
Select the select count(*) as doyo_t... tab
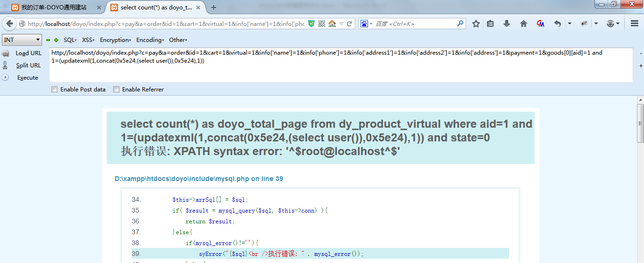coord(156,8)
